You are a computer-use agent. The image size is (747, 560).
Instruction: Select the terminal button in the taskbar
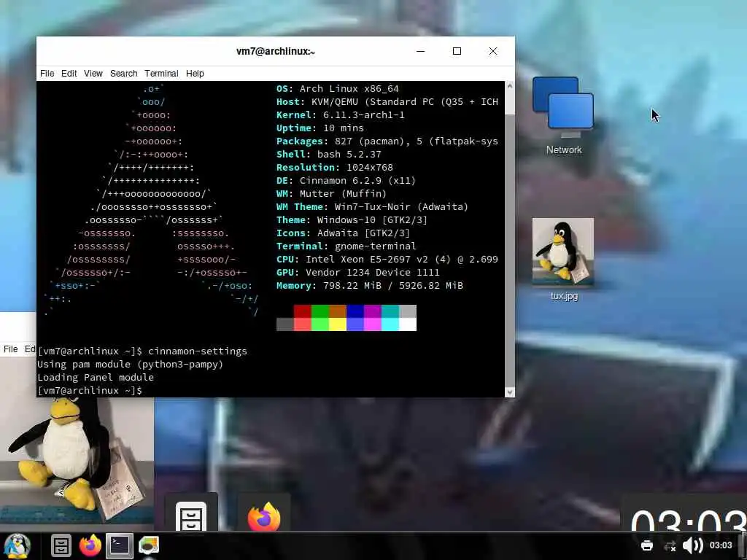pos(119,545)
